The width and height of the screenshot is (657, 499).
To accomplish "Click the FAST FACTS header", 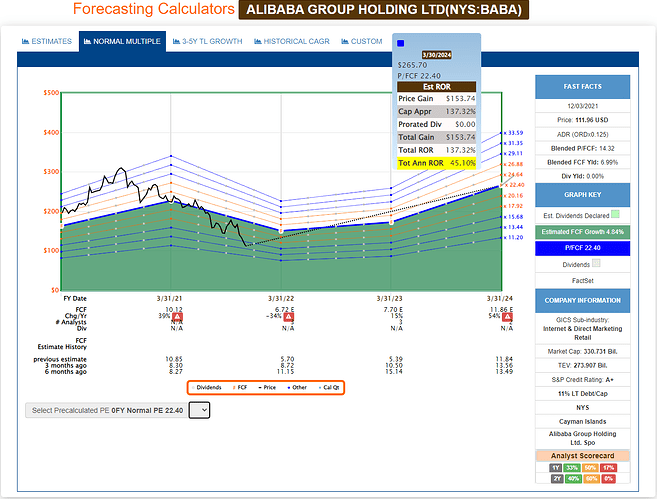I will click(582, 87).
